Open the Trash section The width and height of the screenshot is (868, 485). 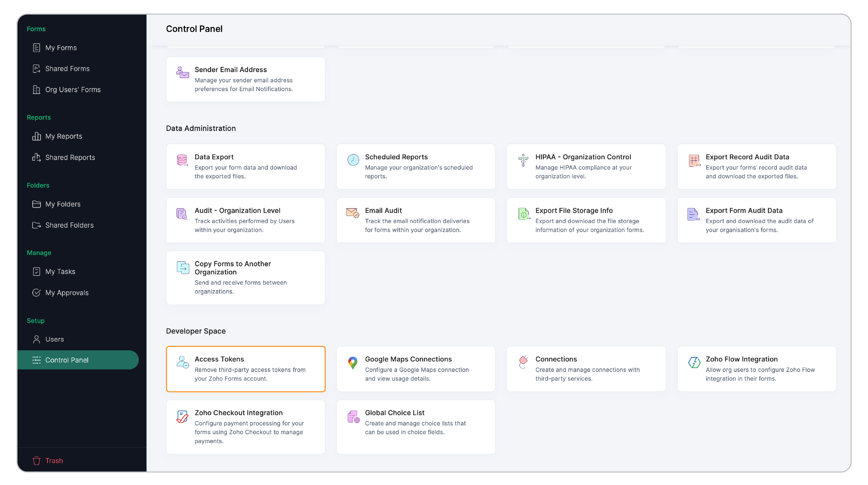click(x=54, y=461)
